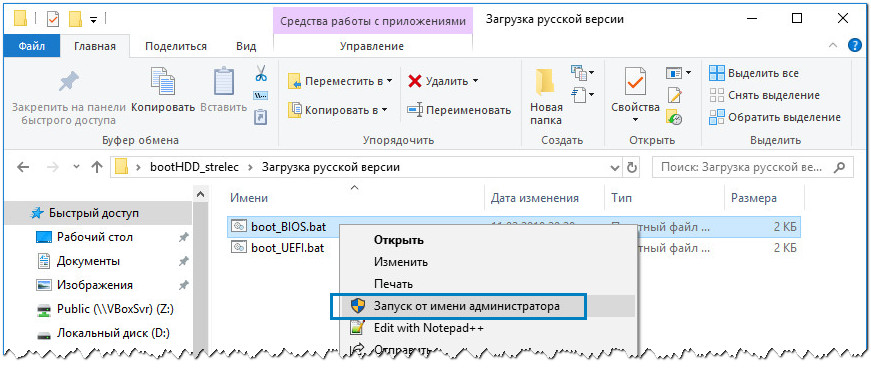Click Переименовать in the ribbon

coord(458,110)
